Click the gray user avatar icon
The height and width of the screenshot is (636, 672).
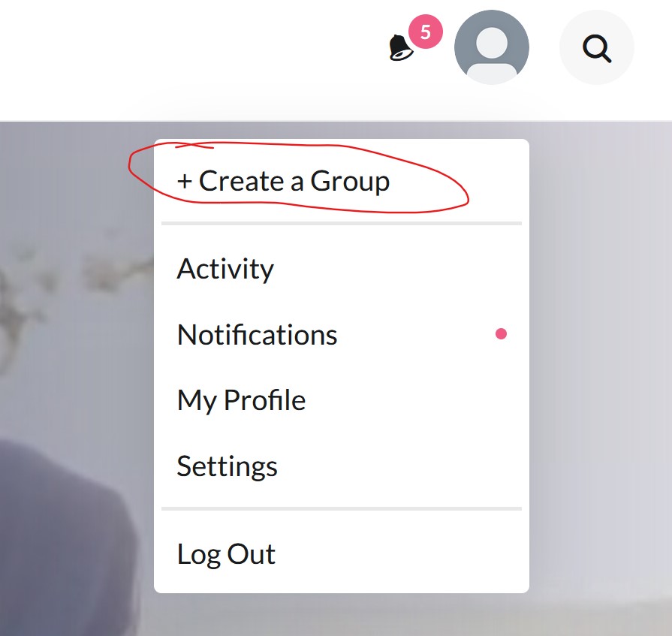click(x=492, y=47)
